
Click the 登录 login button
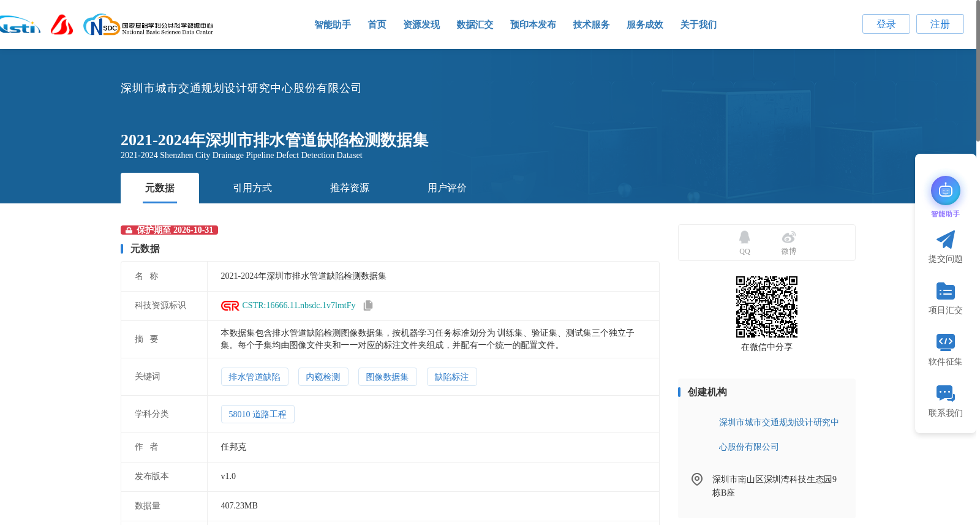pyautogui.click(x=886, y=24)
